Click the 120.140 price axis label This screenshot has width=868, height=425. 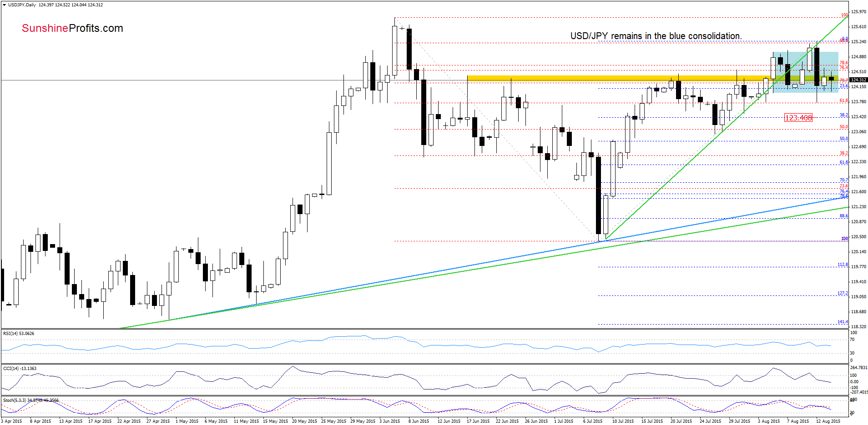pyautogui.click(x=858, y=252)
